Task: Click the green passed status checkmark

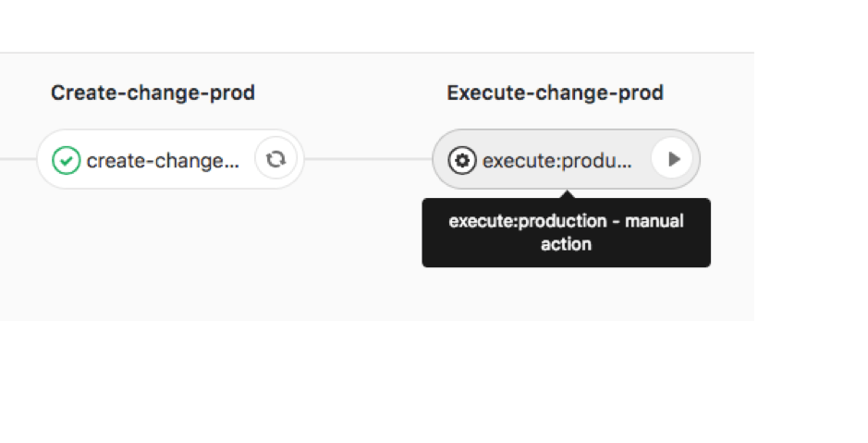Action: click(x=66, y=160)
